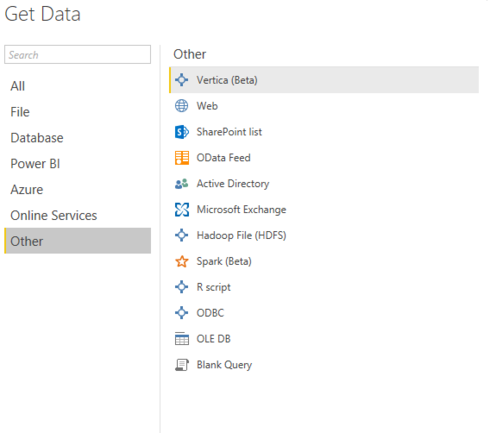Click the orange OData Feed icon
This screenshot has width=490, height=433.
(x=182, y=158)
